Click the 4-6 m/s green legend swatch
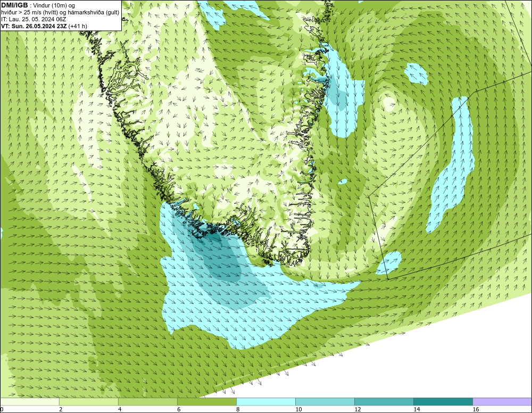 coord(148,402)
